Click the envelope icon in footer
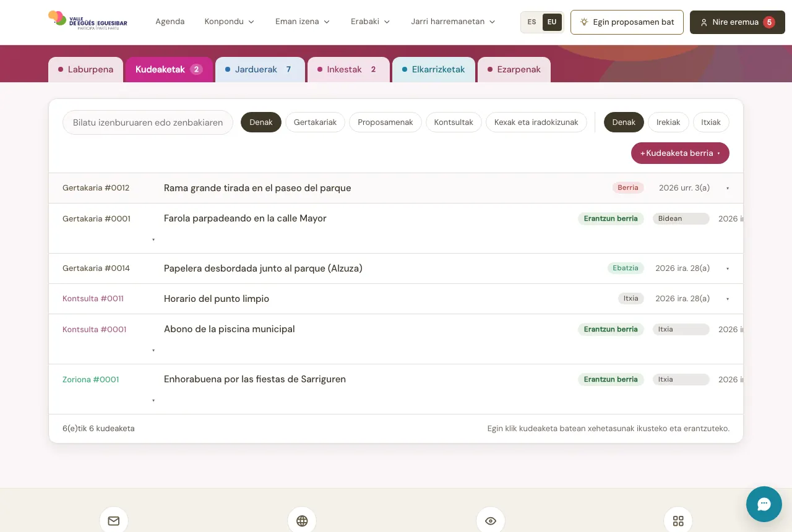 [x=114, y=521]
